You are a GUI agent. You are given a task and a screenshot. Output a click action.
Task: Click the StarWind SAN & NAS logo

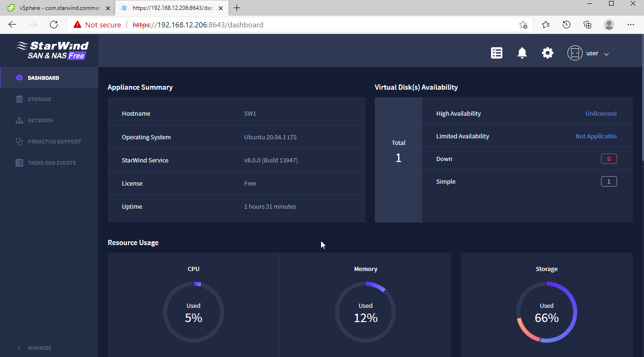pyautogui.click(x=52, y=51)
